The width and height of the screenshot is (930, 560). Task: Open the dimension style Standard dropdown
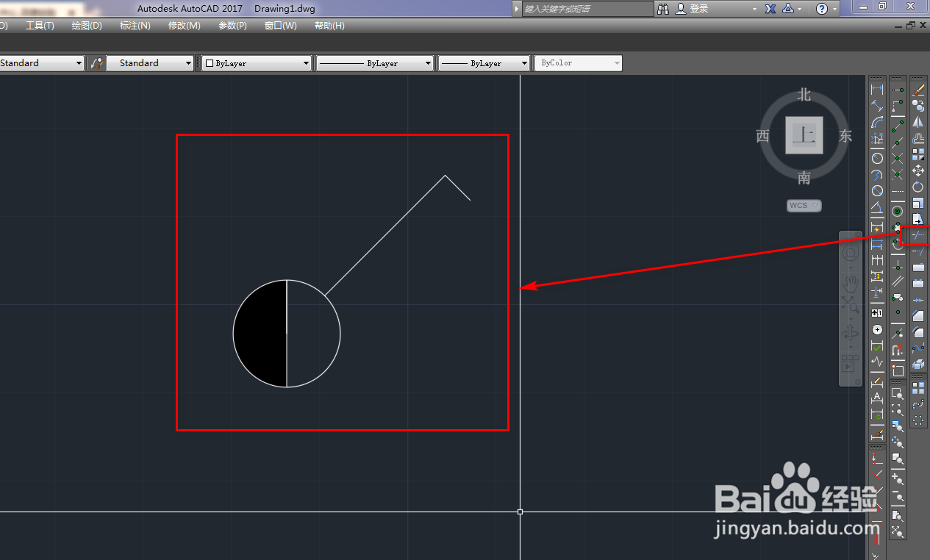click(150, 63)
